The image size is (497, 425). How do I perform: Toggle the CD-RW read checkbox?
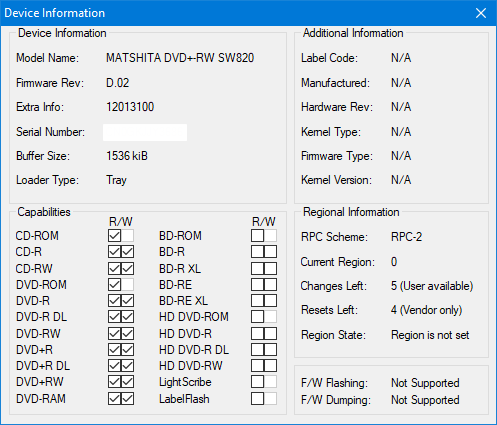(x=114, y=268)
